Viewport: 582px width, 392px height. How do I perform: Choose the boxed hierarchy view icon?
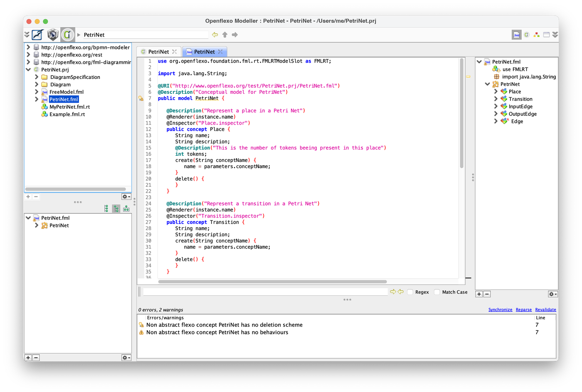[126, 208]
